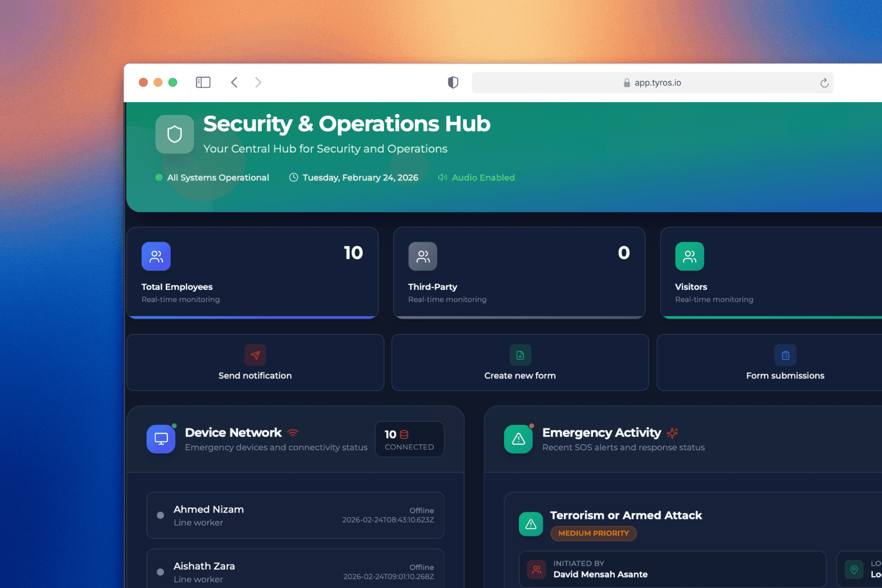
Task: Click Aishath Zara's offline status indicator
Action: (160, 572)
